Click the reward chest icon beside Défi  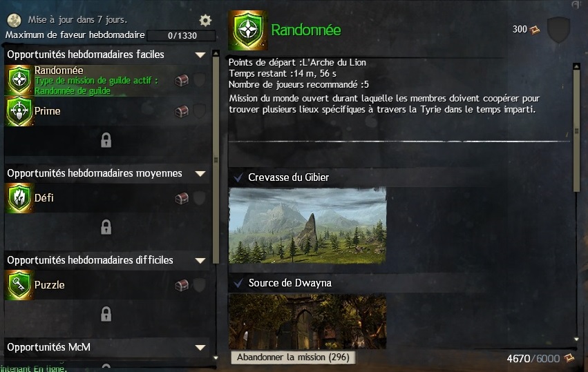coord(182,198)
